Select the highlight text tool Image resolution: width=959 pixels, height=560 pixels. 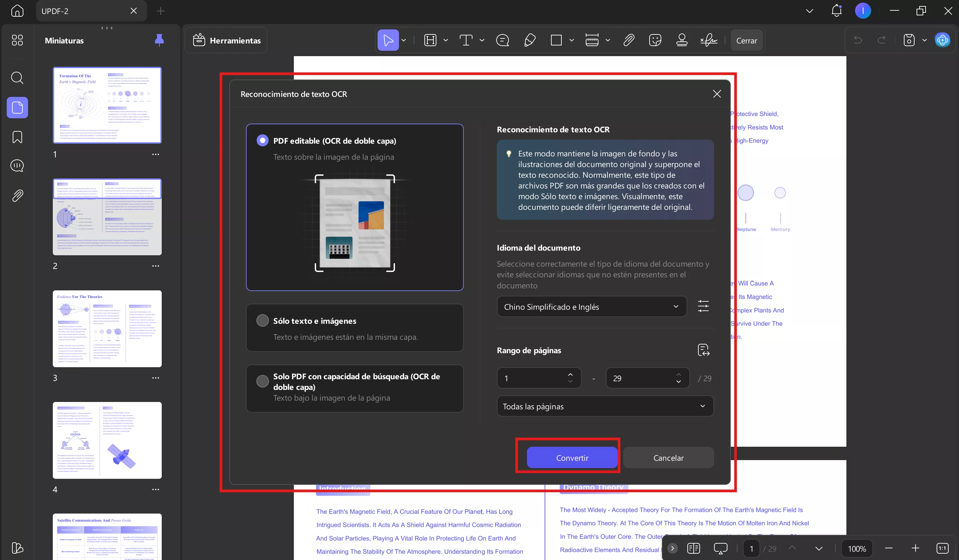point(430,40)
